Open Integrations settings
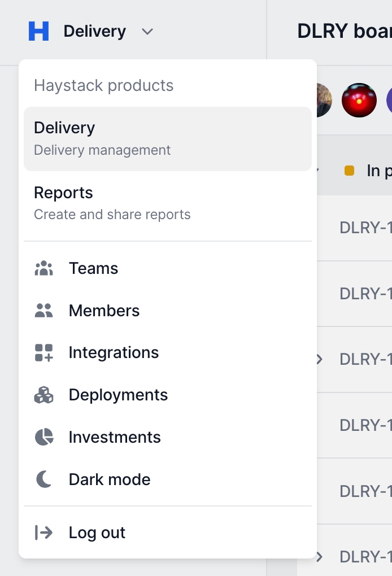 168,352
